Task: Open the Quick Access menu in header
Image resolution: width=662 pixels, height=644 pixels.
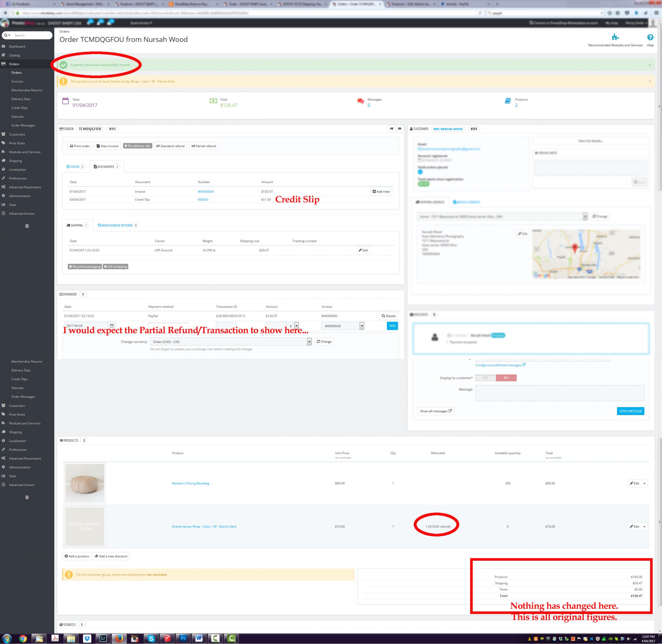Action: tap(141, 23)
